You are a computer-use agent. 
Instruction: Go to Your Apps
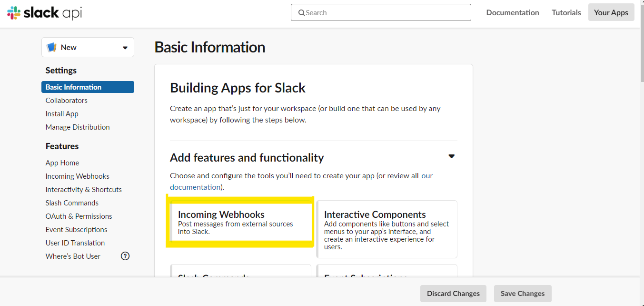[x=611, y=13]
